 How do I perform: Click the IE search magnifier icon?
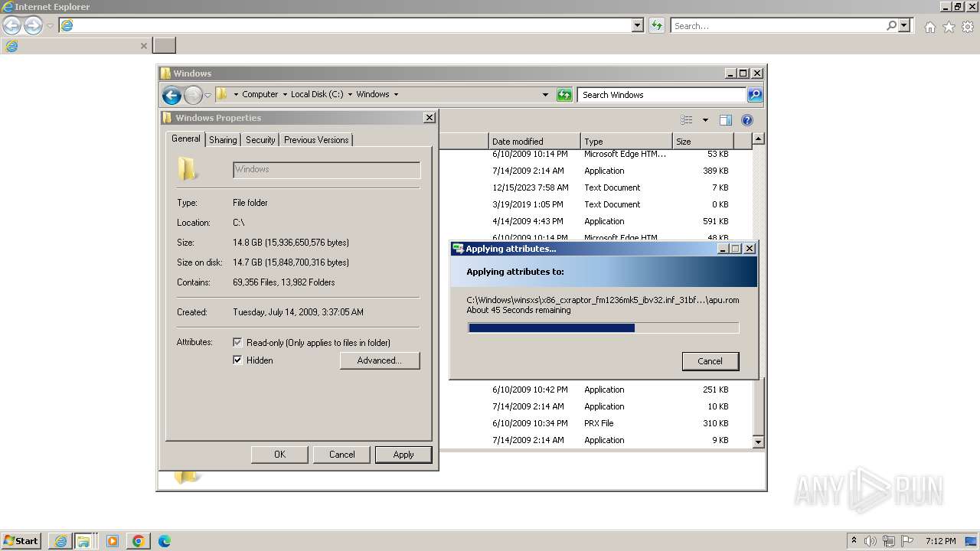point(891,25)
